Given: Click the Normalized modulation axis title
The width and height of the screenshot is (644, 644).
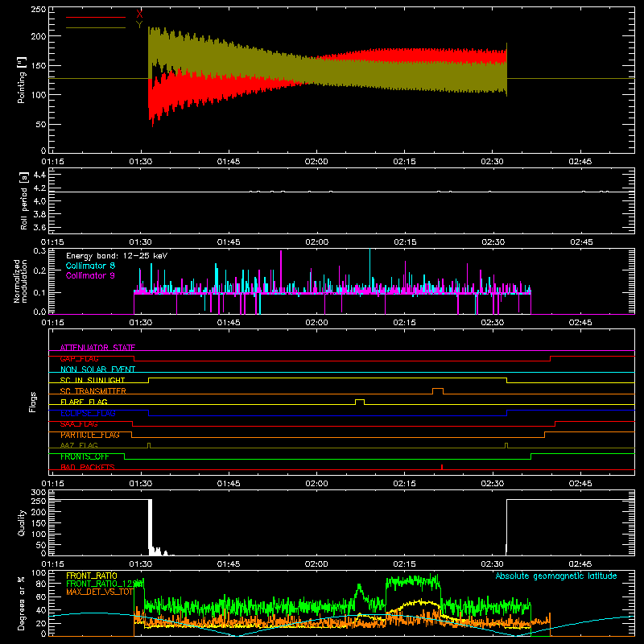Looking at the screenshot, I should (20, 281).
